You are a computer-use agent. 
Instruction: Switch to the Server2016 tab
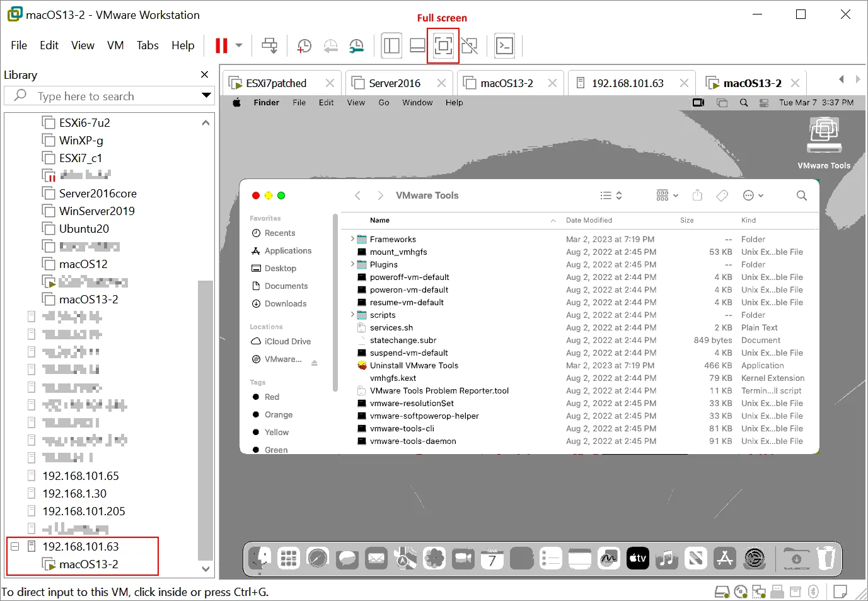click(x=394, y=83)
